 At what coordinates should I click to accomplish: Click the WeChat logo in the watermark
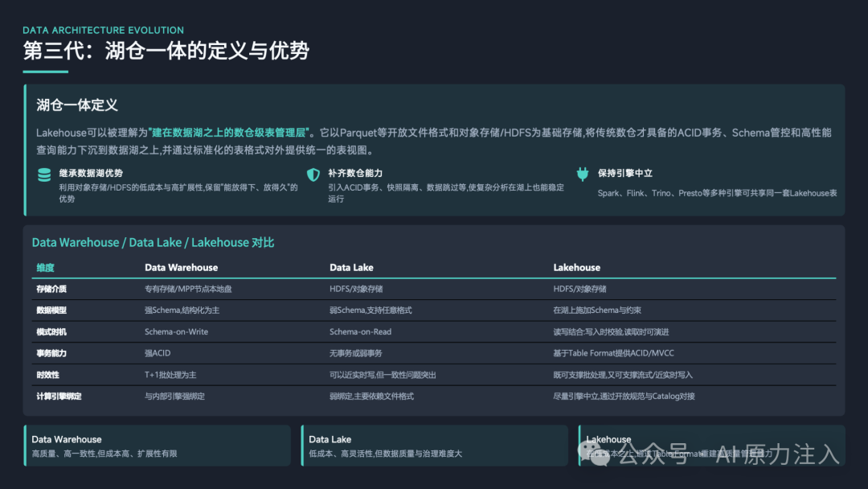click(593, 454)
